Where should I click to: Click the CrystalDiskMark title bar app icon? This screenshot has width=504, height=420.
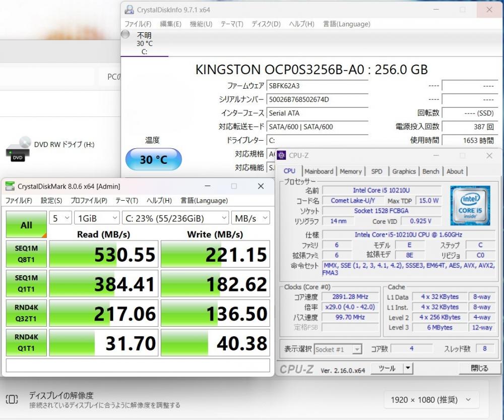click(x=10, y=187)
